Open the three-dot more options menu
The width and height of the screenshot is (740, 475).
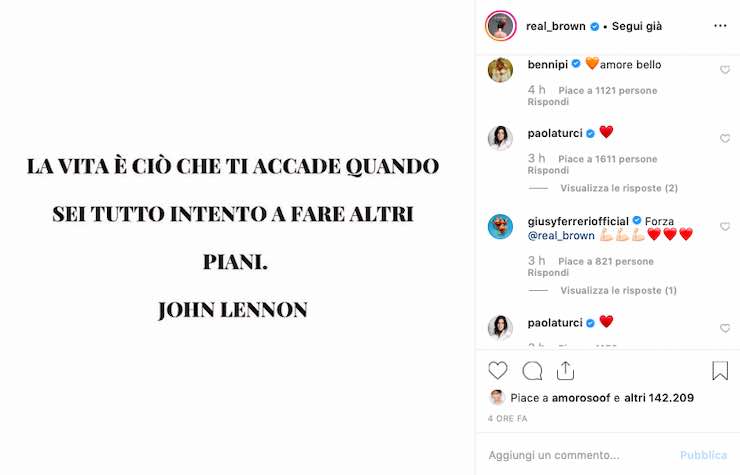[x=720, y=26]
